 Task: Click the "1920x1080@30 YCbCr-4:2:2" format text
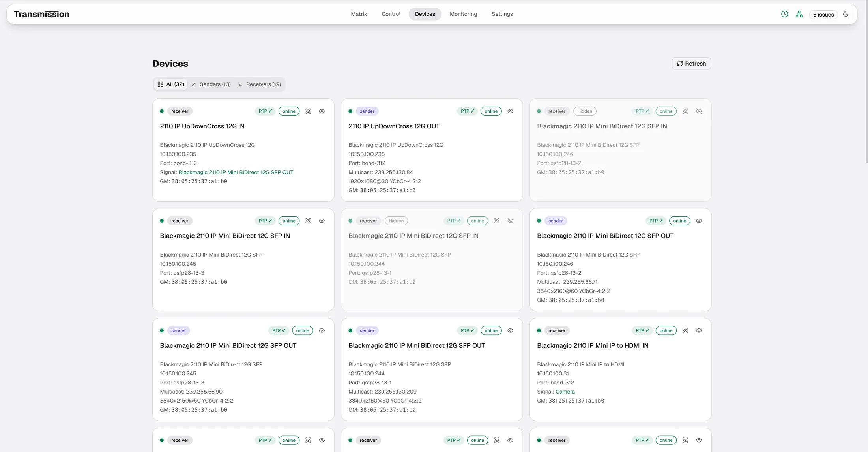click(x=385, y=182)
